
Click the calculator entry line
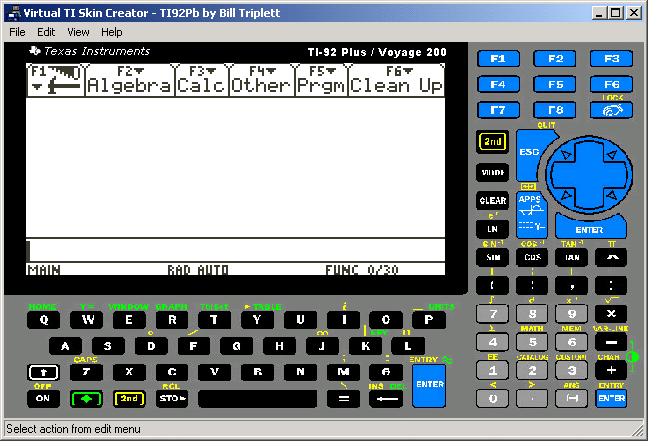click(236, 250)
